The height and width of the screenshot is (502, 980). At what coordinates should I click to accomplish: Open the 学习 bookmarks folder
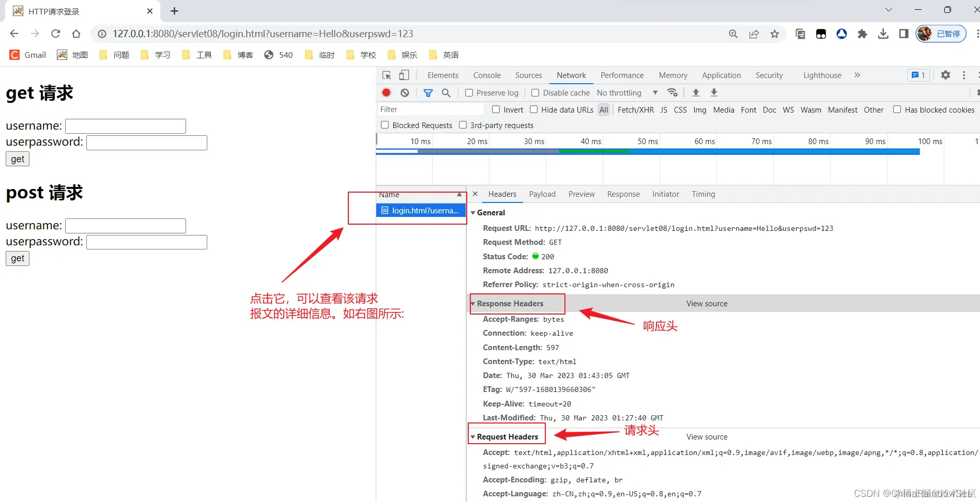156,55
